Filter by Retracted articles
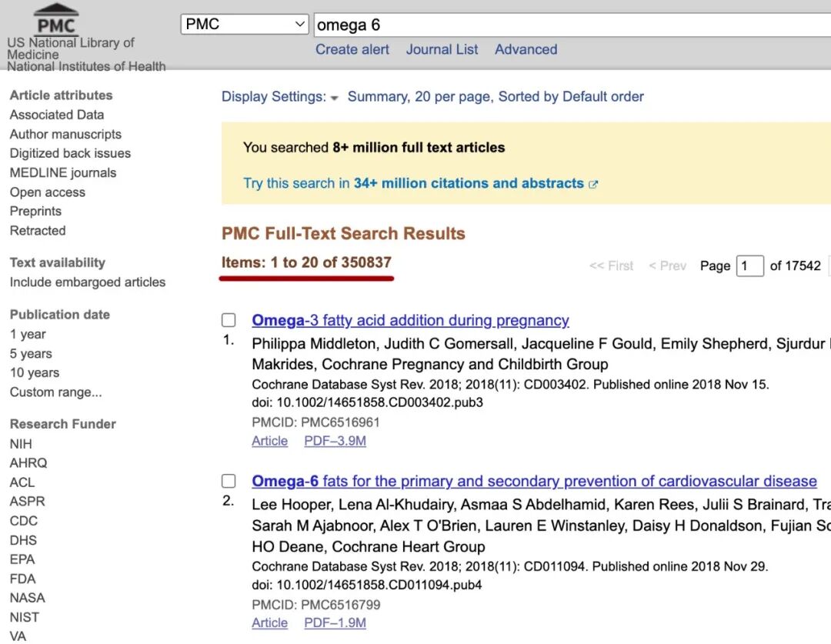This screenshot has height=644, width=831. coord(38,231)
